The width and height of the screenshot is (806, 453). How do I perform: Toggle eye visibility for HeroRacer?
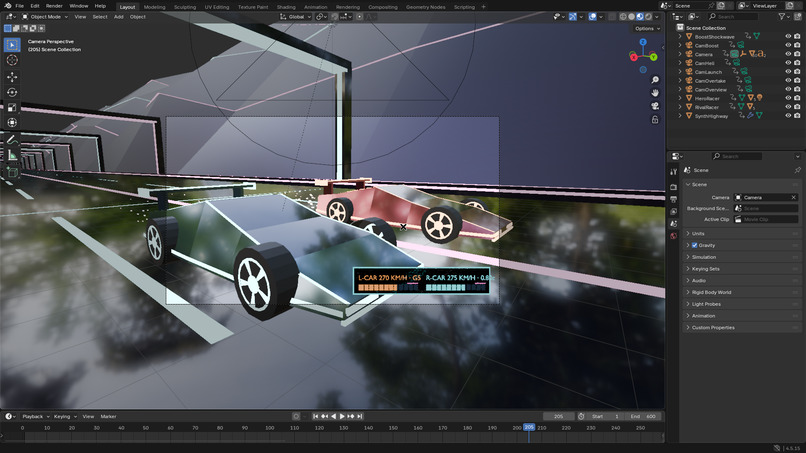[788, 98]
